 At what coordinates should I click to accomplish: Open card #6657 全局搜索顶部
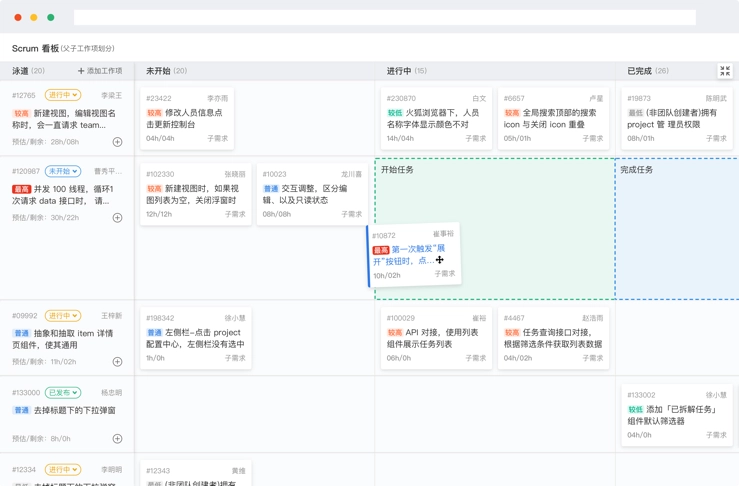[553, 118]
